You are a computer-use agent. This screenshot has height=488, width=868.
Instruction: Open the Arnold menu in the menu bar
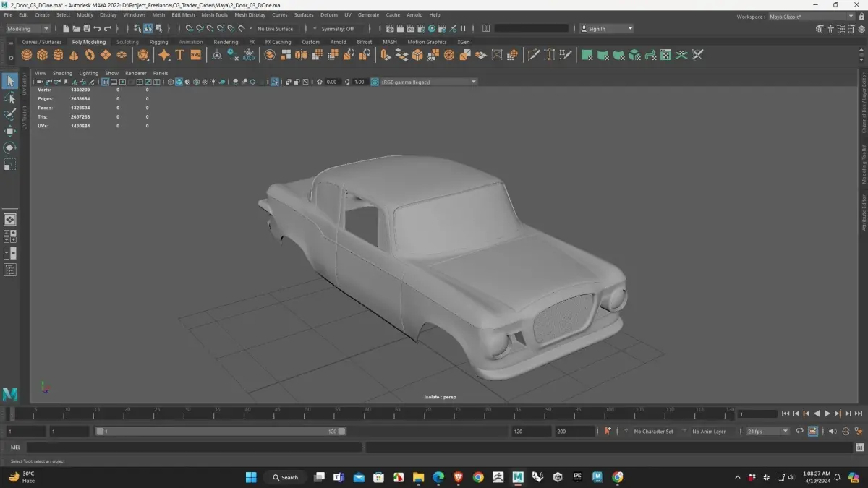(x=414, y=14)
